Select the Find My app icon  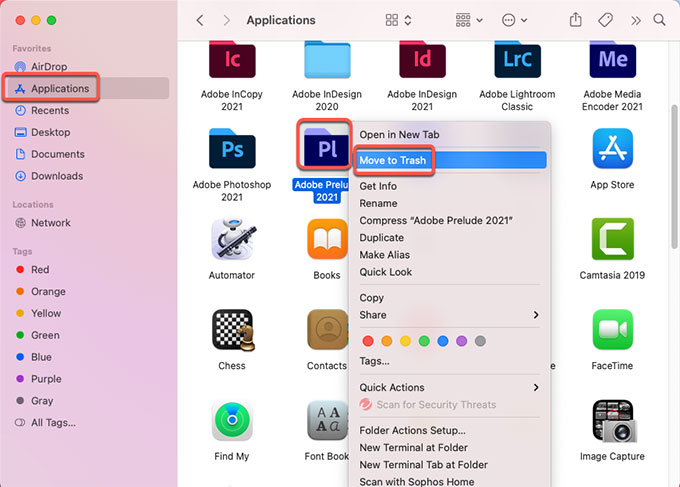click(232, 421)
